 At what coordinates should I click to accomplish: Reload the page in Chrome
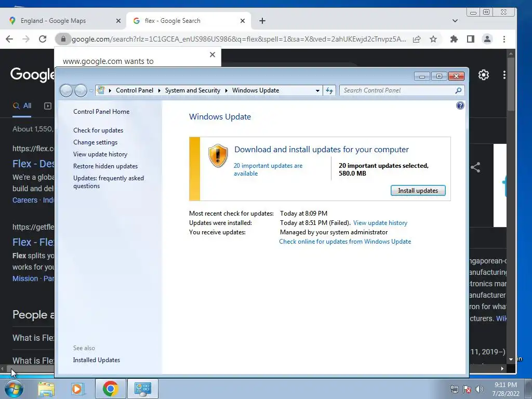pos(43,39)
